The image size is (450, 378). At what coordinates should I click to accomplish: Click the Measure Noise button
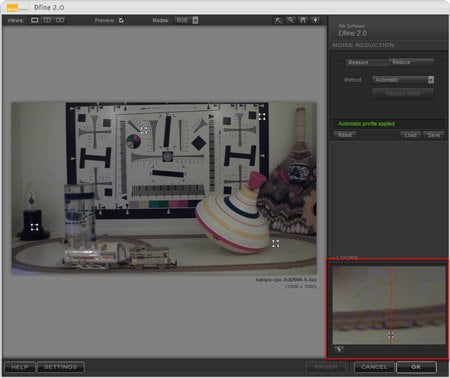point(403,94)
